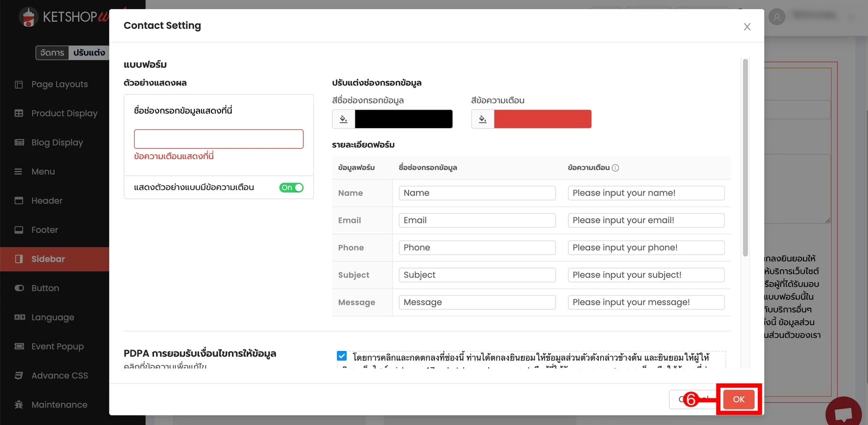Image resolution: width=868 pixels, height=425 pixels.
Task: Click the Language menu label
Action: click(x=53, y=318)
